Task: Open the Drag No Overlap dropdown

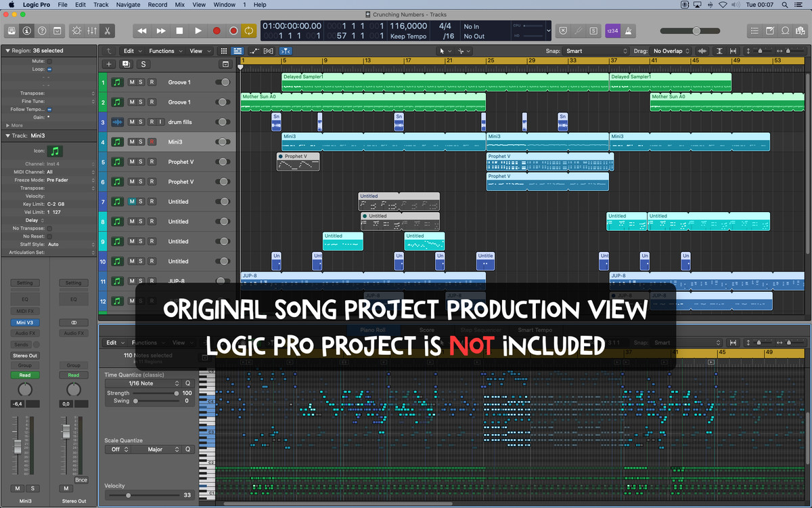Action: [x=671, y=51]
